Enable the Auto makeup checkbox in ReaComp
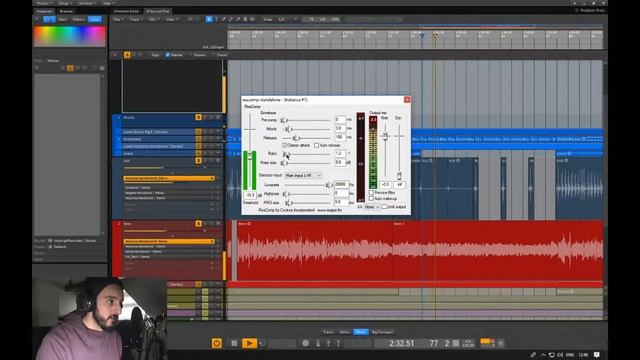The height and width of the screenshot is (360, 640). pyautogui.click(x=371, y=198)
